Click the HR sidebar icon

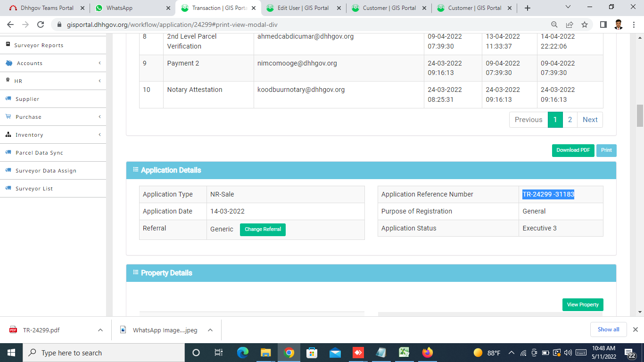(8, 81)
